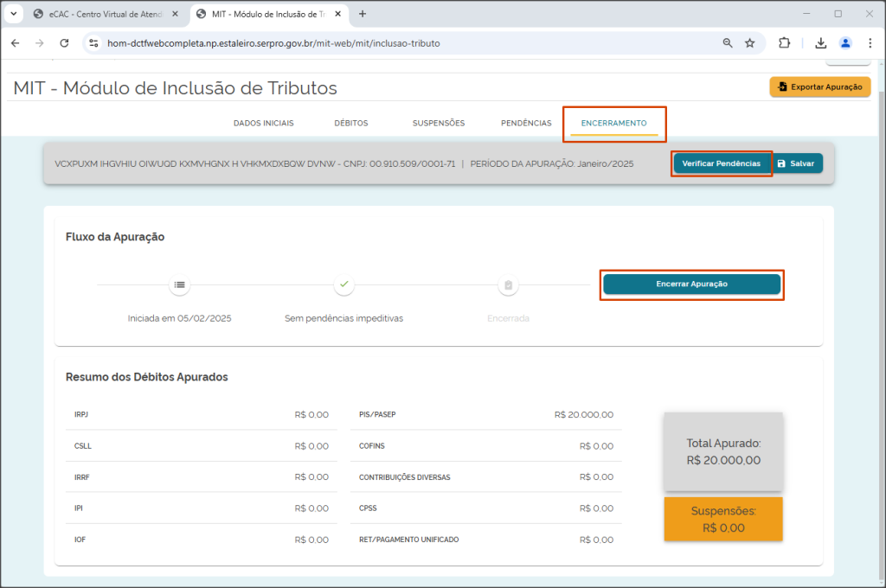Switch to the eCAC browser tab

tap(106, 14)
